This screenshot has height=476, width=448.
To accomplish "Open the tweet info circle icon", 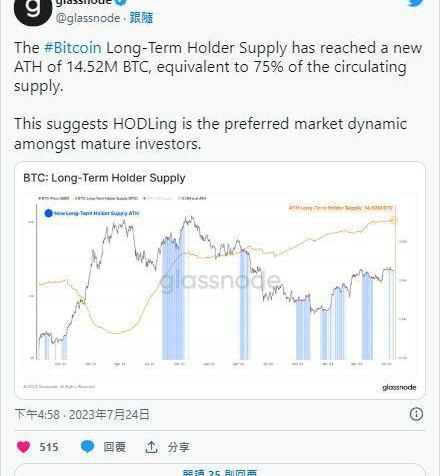I will coord(416,414).
